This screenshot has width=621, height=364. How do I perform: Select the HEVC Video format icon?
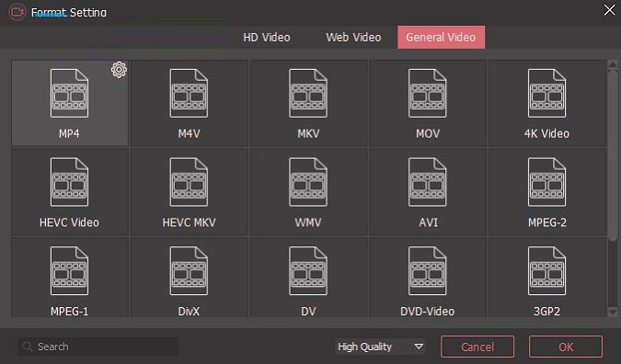[x=69, y=182]
